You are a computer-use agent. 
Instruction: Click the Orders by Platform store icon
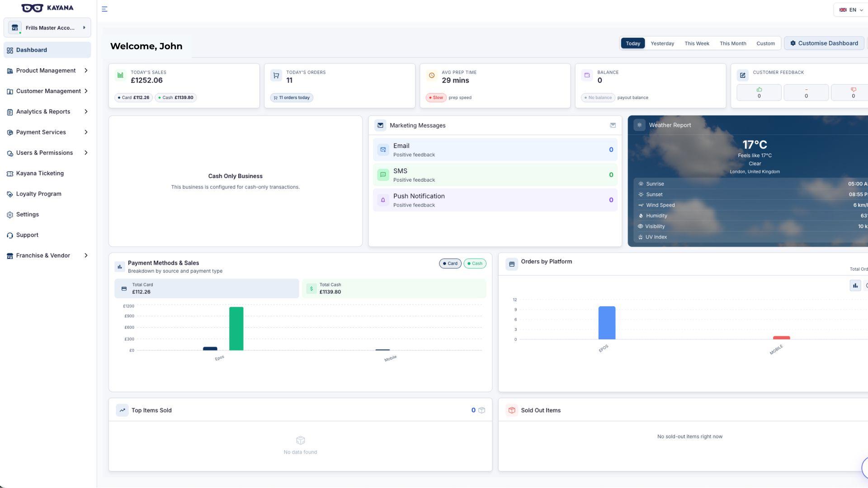pyautogui.click(x=512, y=264)
